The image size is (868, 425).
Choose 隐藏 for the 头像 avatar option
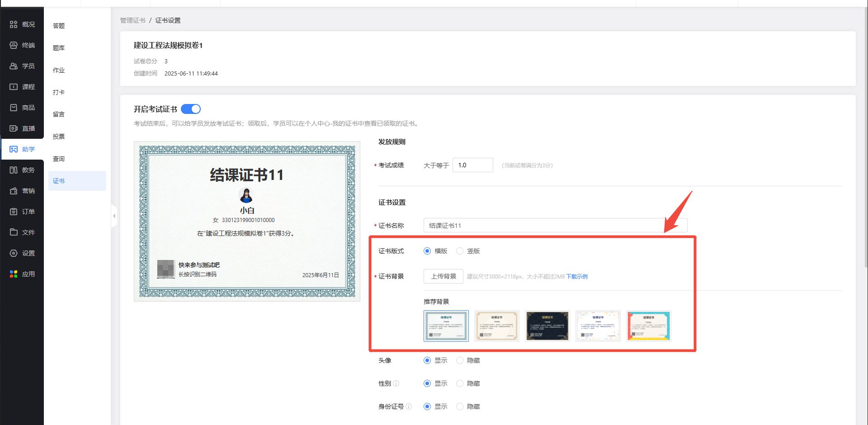pyautogui.click(x=460, y=360)
